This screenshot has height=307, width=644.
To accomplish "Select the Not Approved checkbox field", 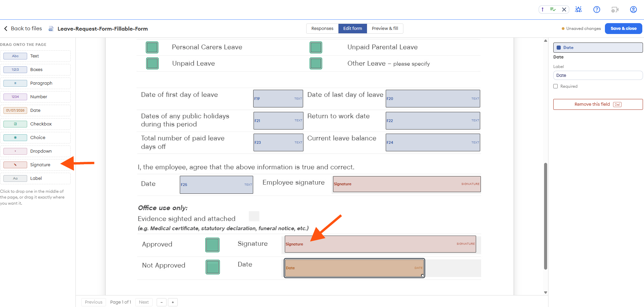I will (x=213, y=267).
